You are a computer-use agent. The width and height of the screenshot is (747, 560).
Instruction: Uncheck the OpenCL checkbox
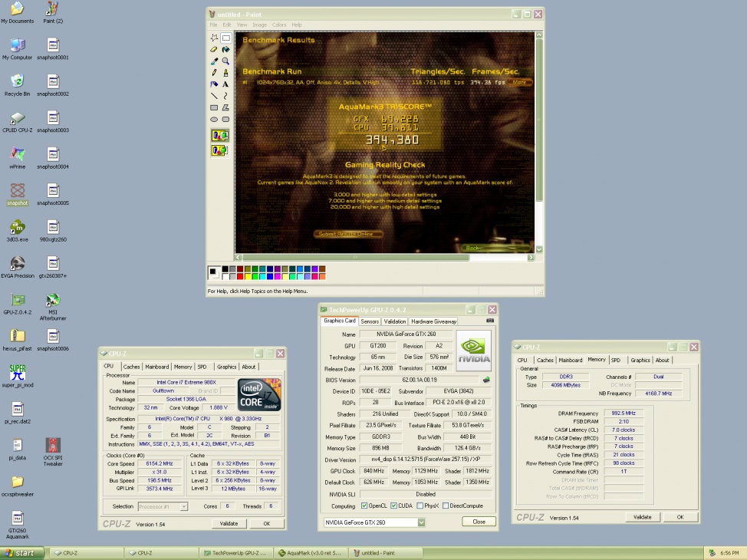[x=364, y=506]
